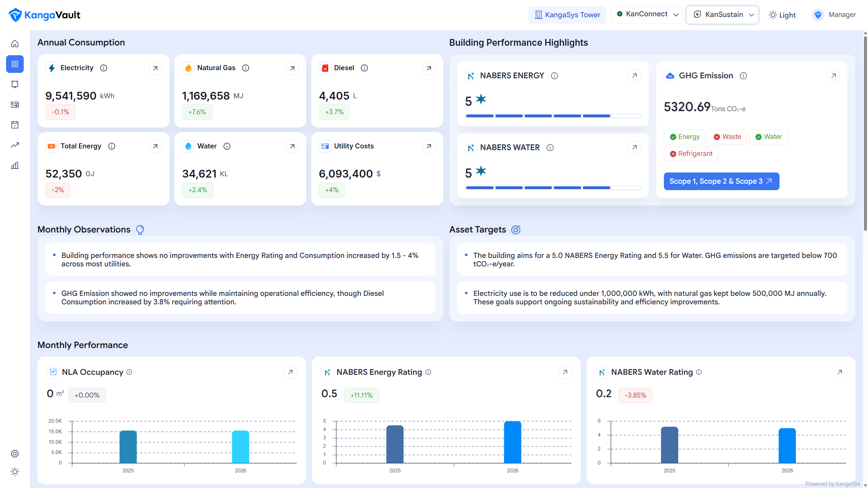Open the Home icon in sidebar
This screenshot has width=868, height=488.
[15, 44]
